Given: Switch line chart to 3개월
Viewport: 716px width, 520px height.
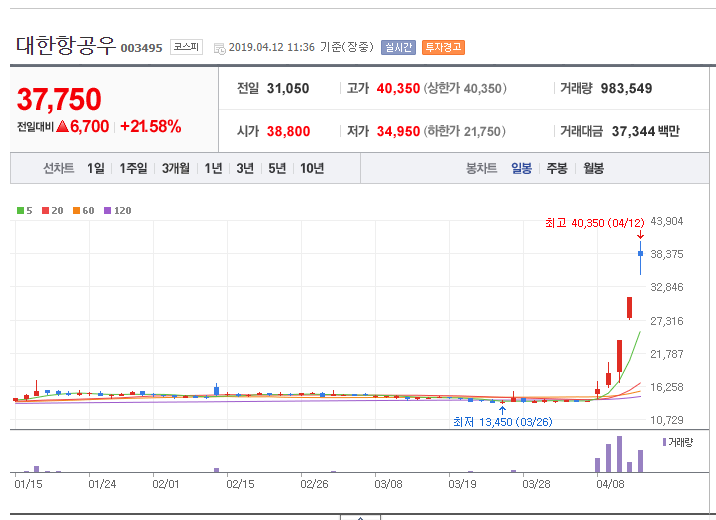Looking at the screenshot, I should click(176, 168).
